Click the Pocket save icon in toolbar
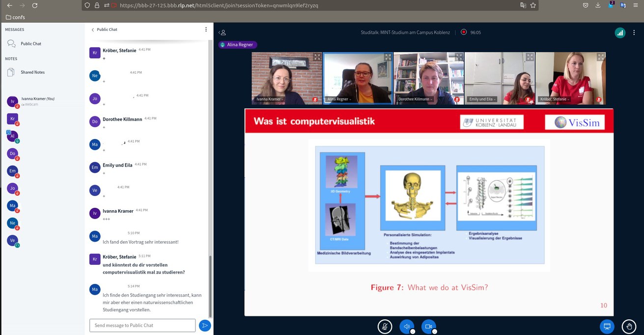This screenshot has height=335, width=644. (x=586, y=5)
